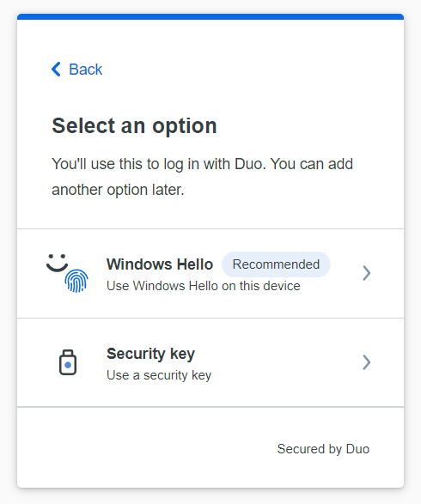Click the empty footer area left of Secured by Duo
The width and height of the screenshot is (421, 504).
pos(144,449)
